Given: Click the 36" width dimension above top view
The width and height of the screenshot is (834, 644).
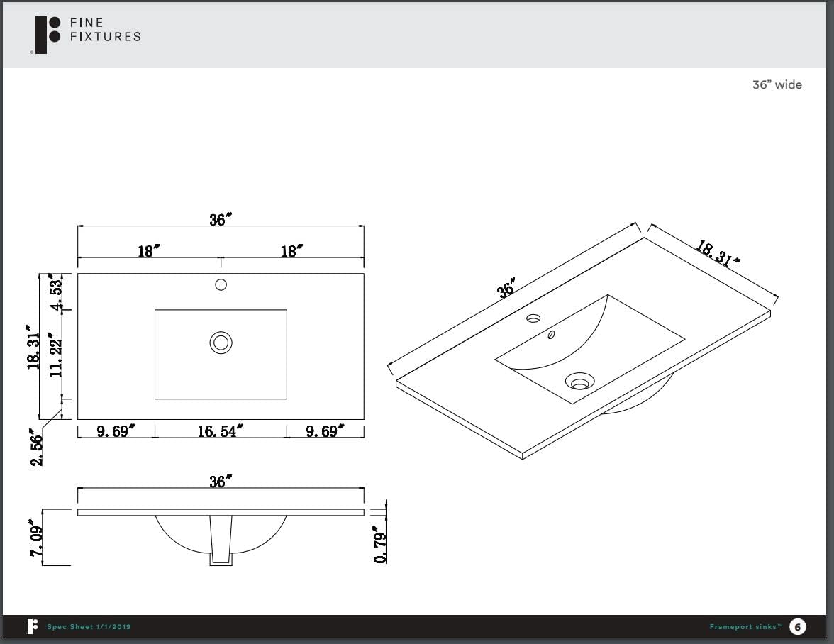Looking at the screenshot, I should click(x=220, y=219).
